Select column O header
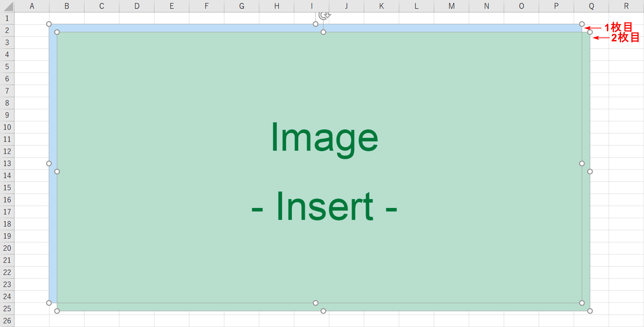The image size is (644, 327). pyautogui.click(x=522, y=6)
